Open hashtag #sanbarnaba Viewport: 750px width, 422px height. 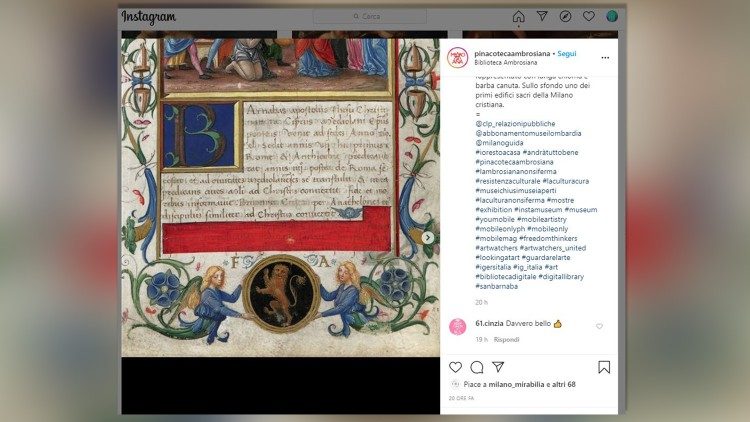(x=496, y=286)
